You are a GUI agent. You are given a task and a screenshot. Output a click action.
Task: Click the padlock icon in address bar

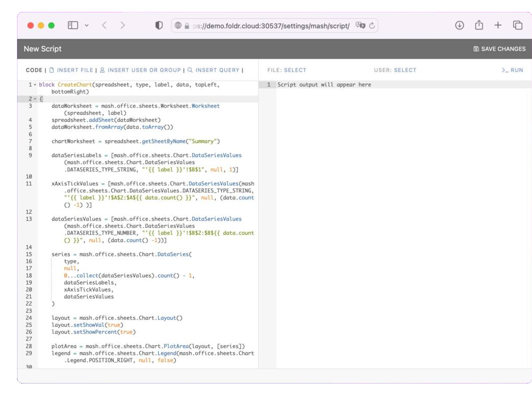[187, 26]
